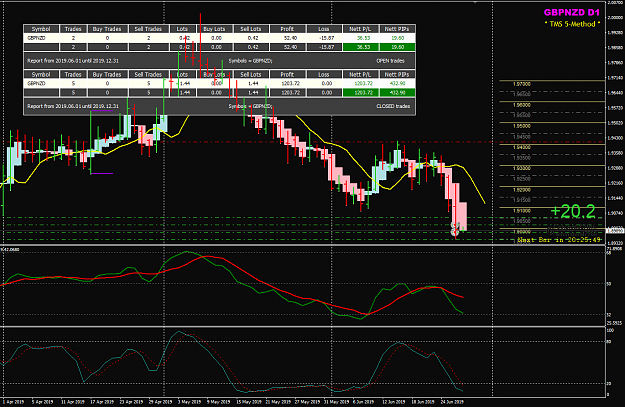Click the 1.94000 level line label
Image resolution: width=625 pixels, height=407 pixels.
(522, 147)
